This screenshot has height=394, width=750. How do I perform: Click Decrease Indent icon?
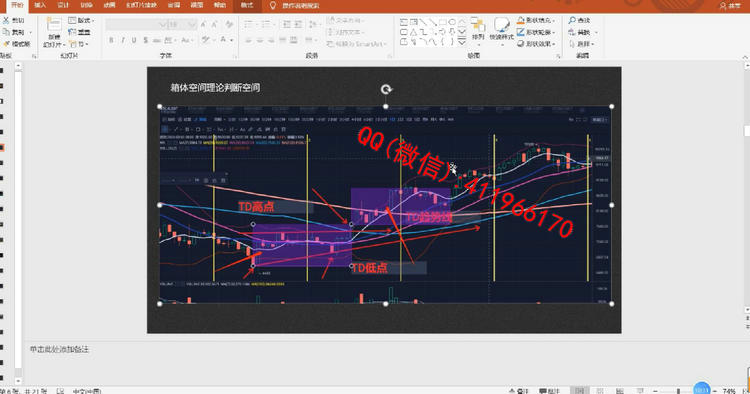click(286, 24)
